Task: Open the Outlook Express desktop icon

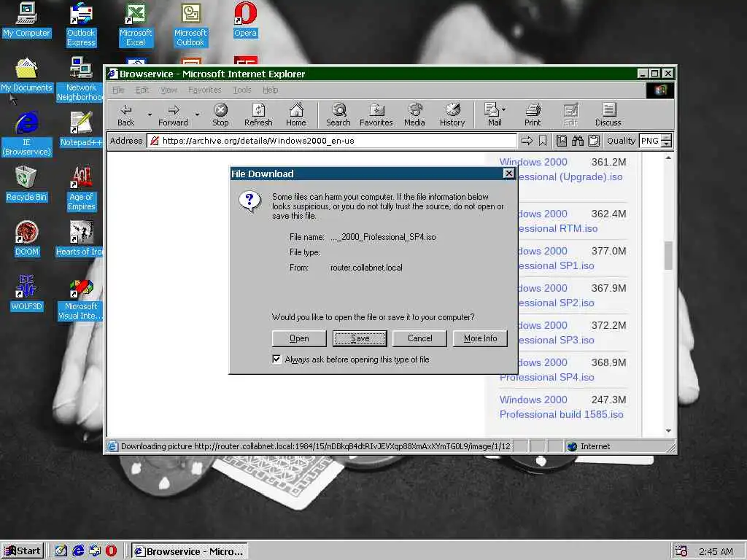Action: pyautogui.click(x=81, y=25)
